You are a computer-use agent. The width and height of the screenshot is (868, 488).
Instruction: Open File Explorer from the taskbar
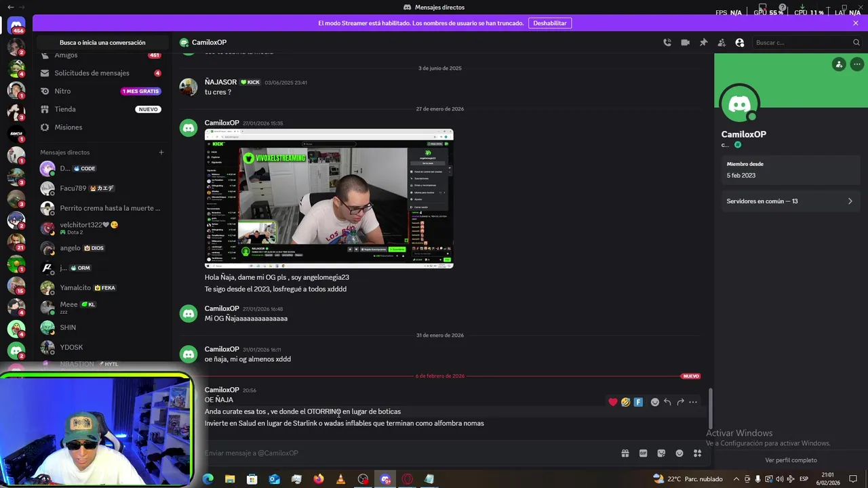click(230, 479)
